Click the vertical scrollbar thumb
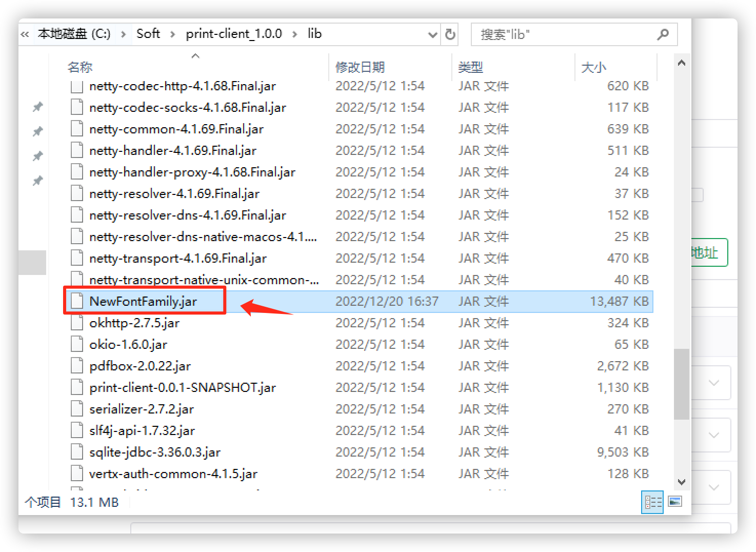This screenshot has height=552, width=756. coord(681,384)
